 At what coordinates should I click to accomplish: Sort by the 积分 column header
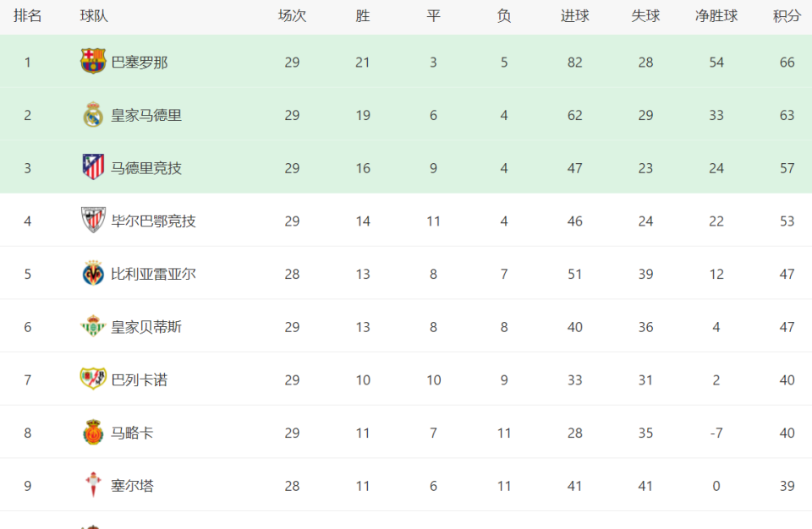pyautogui.click(x=787, y=16)
